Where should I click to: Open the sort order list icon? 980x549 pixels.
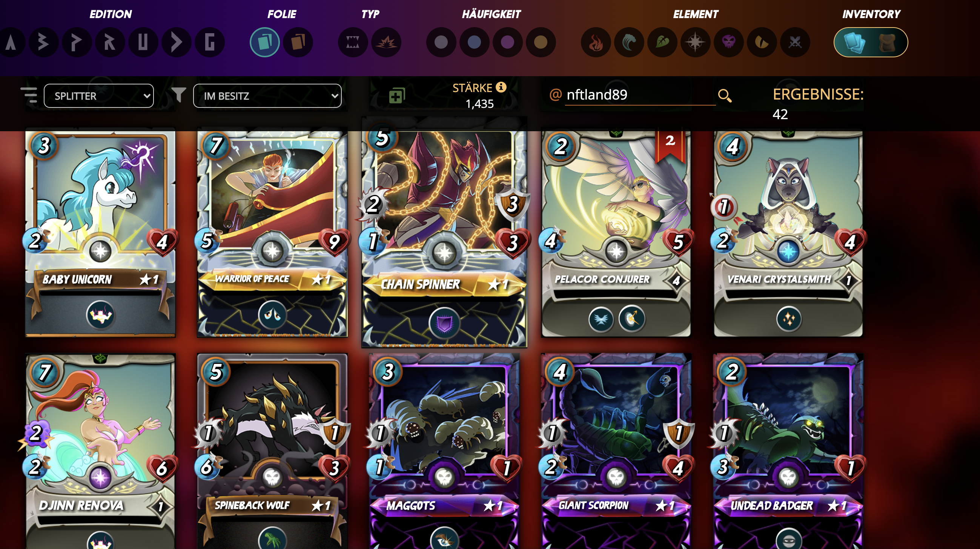click(29, 95)
